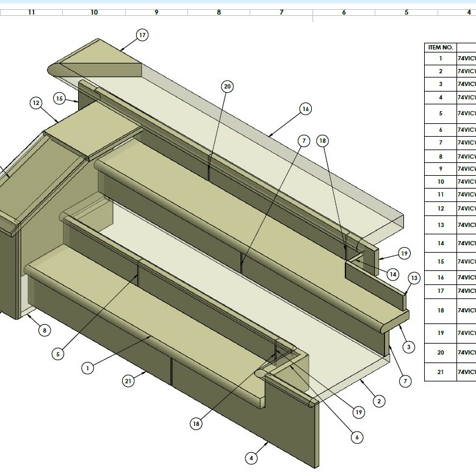The height and width of the screenshot is (476, 476).
Task: Select balloon 2 callout
Action: 379,402
